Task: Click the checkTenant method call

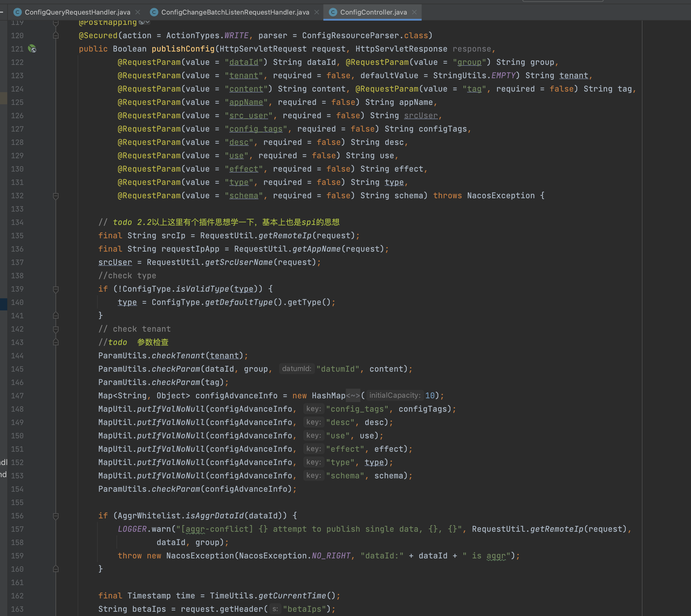Action: (178, 356)
